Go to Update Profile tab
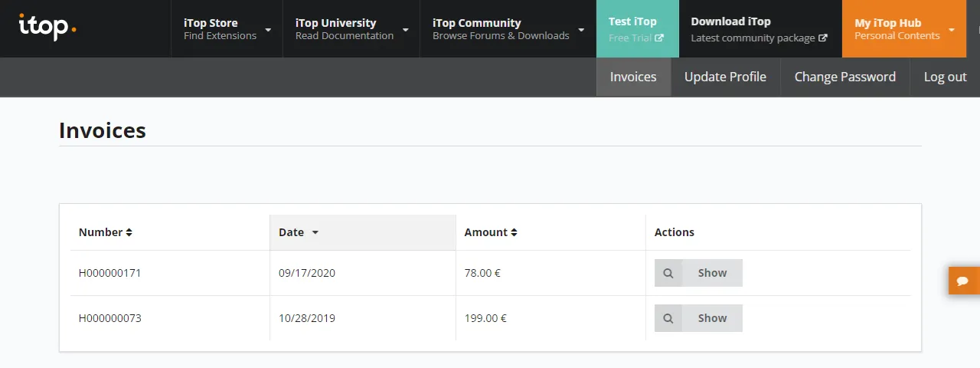 click(x=725, y=77)
